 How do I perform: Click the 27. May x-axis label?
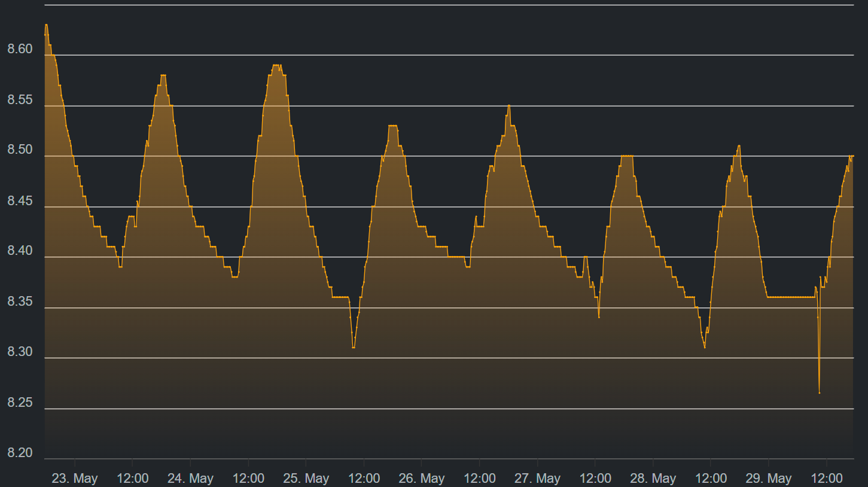[x=537, y=479]
